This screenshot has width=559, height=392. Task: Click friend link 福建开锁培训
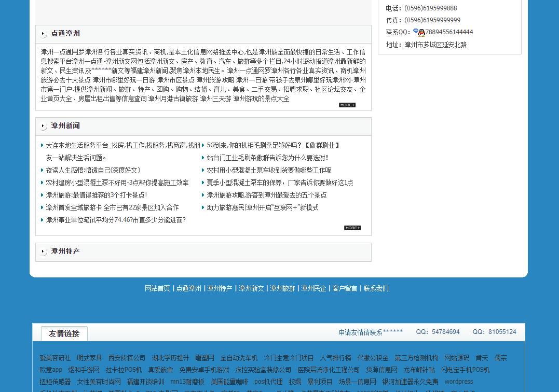[145, 382]
